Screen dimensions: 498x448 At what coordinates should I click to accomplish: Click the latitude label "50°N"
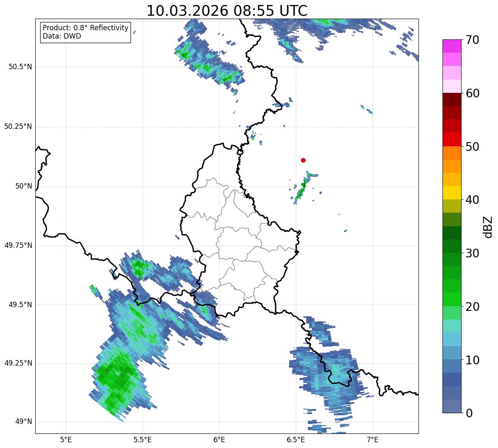pos(24,186)
